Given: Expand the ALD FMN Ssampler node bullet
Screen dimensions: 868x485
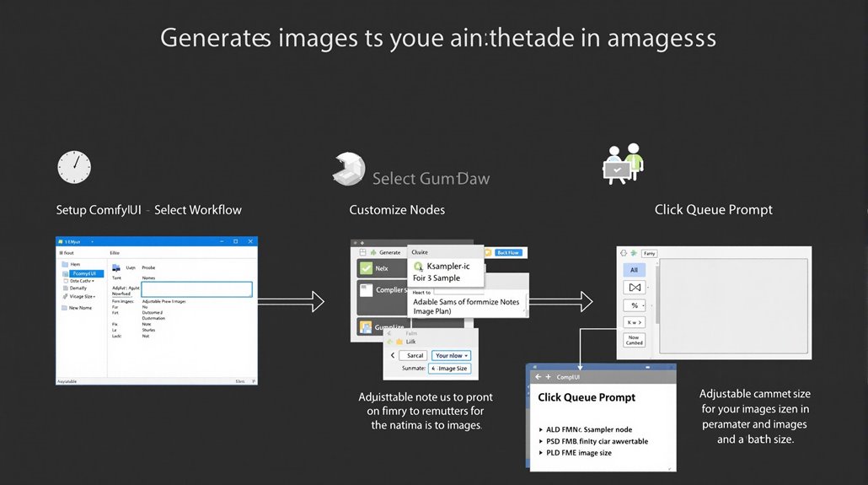Looking at the screenshot, I should tap(540, 429).
